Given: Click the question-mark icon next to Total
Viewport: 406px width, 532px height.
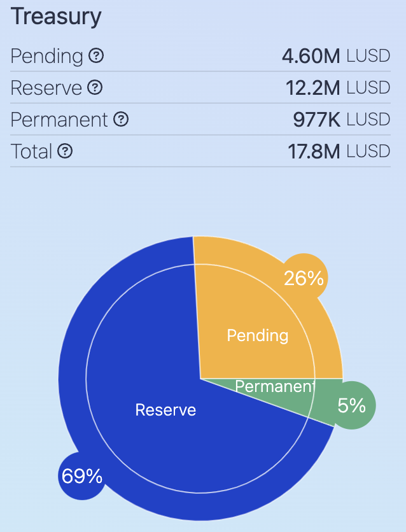Looking at the screenshot, I should coord(65,151).
